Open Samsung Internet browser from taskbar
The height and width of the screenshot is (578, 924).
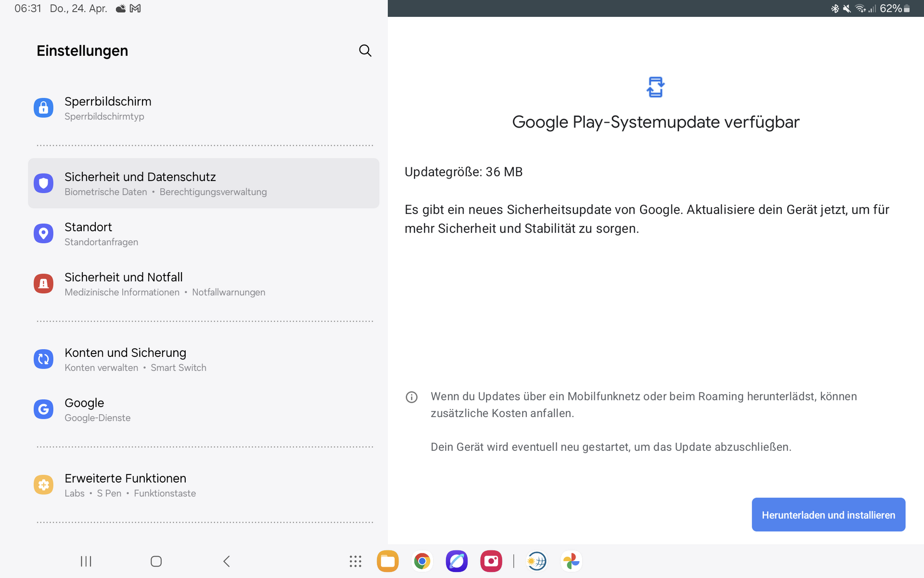(456, 561)
